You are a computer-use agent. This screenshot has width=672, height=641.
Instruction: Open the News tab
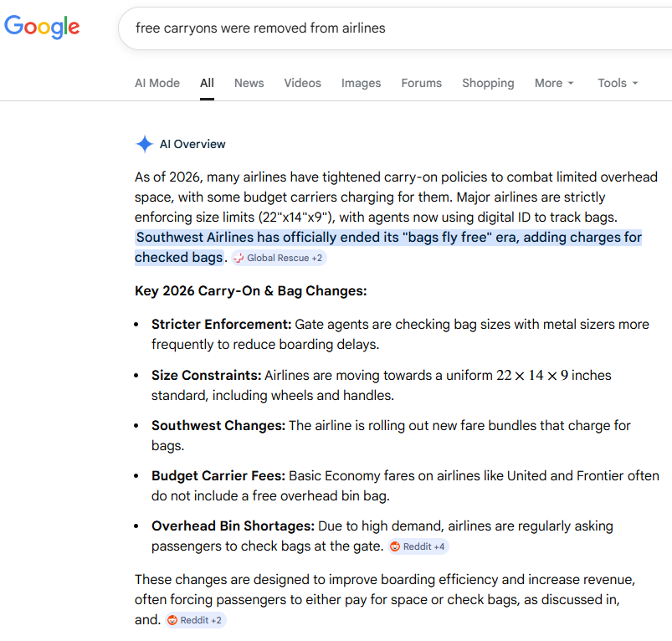pyautogui.click(x=249, y=83)
